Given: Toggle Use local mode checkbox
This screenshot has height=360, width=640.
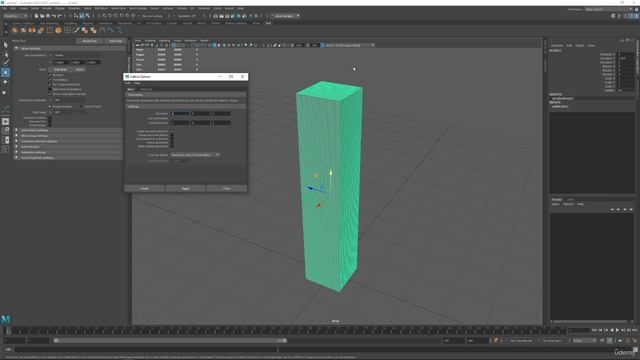Looking at the screenshot, I should (172, 118).
